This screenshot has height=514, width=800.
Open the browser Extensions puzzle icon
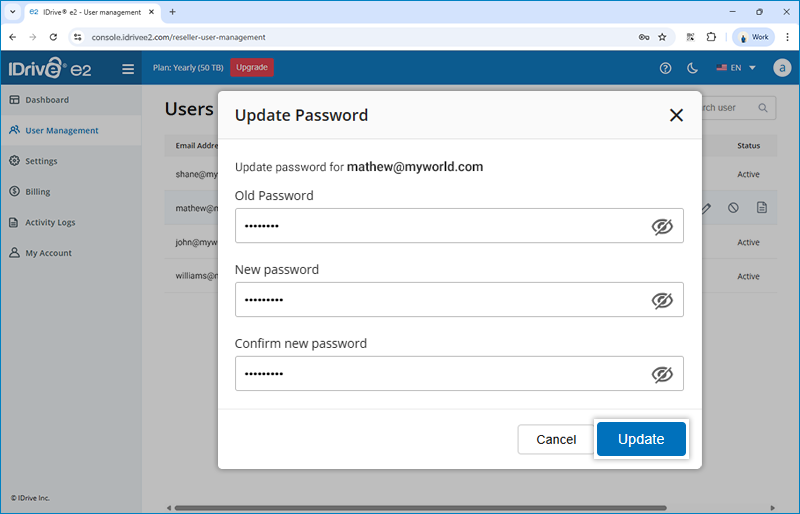click(711, 37)
